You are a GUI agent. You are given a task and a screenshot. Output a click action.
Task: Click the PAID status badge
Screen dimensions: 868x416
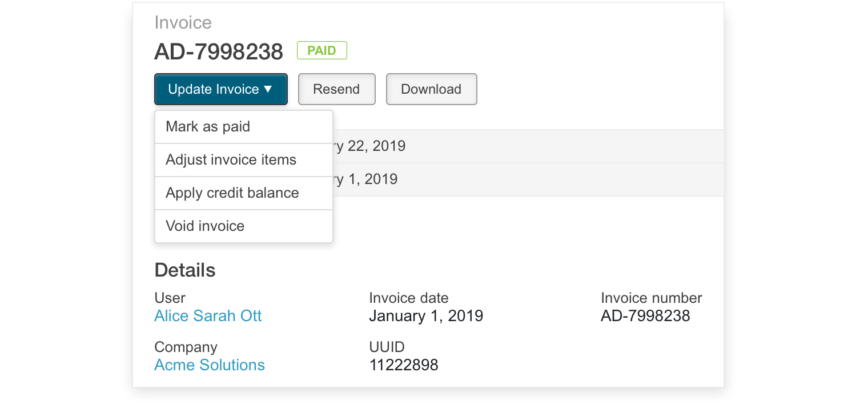click(x=322, y=51)
